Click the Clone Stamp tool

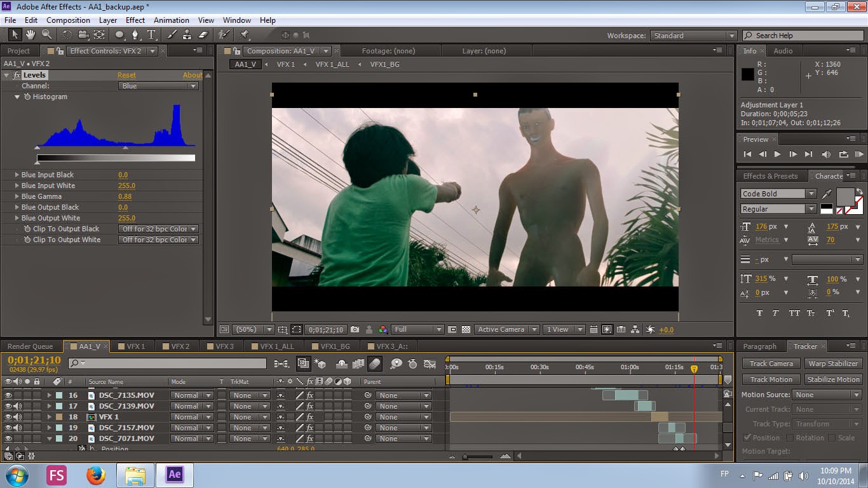tap(187, 35)
